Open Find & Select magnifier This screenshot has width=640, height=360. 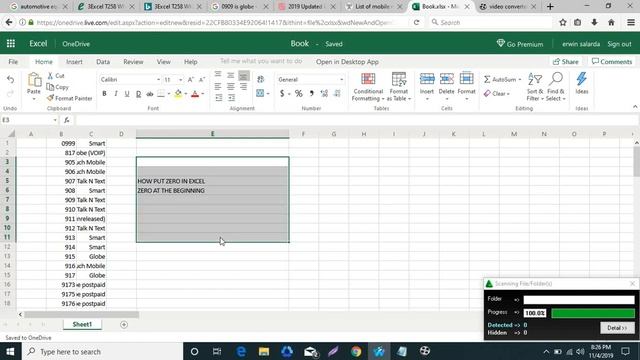click(556, 87)
